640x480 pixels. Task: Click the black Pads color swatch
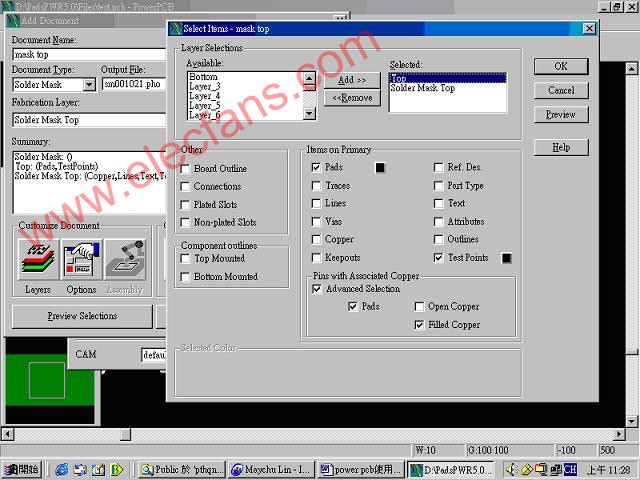[380, 168]
